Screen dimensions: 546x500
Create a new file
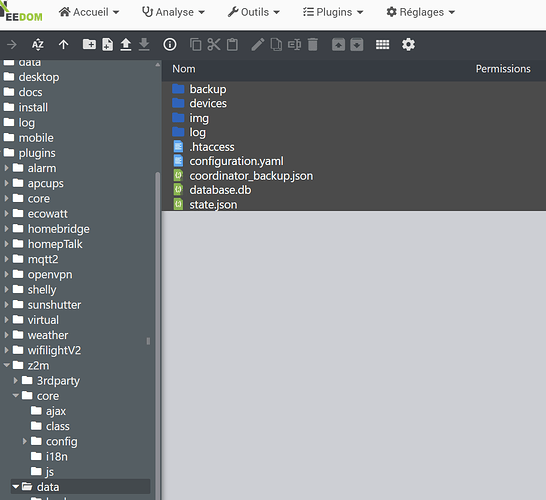click(x=108, y=45)
